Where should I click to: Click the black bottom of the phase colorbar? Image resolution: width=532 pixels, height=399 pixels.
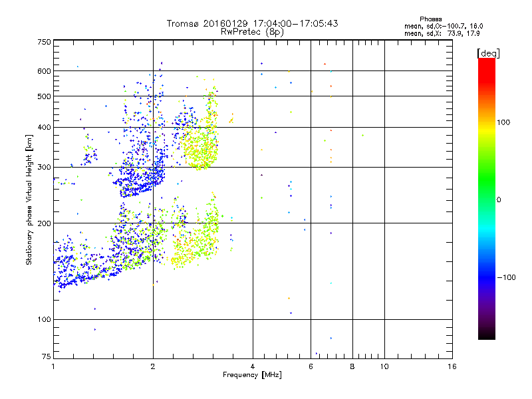tap(487, 334)
